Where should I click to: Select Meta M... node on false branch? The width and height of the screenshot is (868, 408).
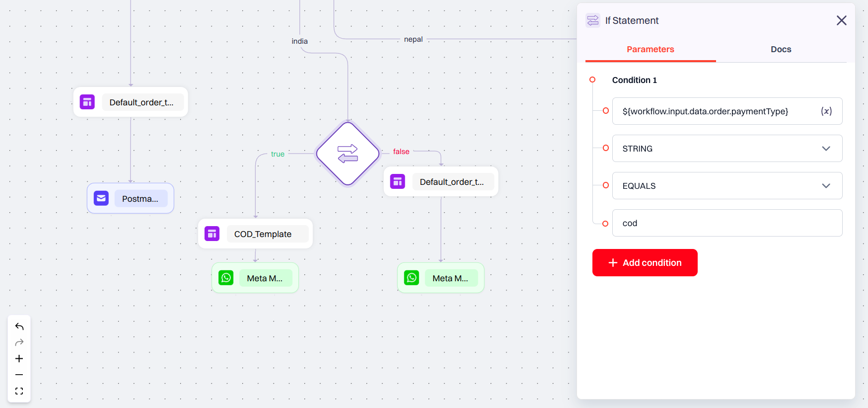tap(440, 278)
